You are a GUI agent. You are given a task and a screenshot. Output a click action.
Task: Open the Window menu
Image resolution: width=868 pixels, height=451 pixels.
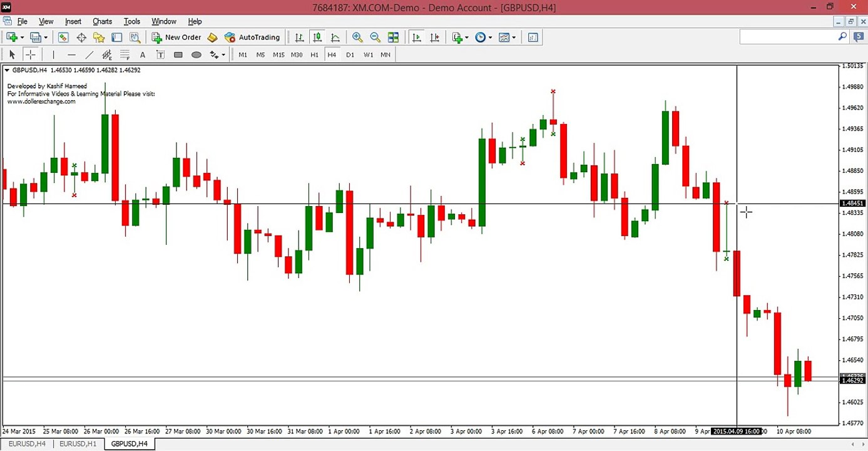point(164,21)
